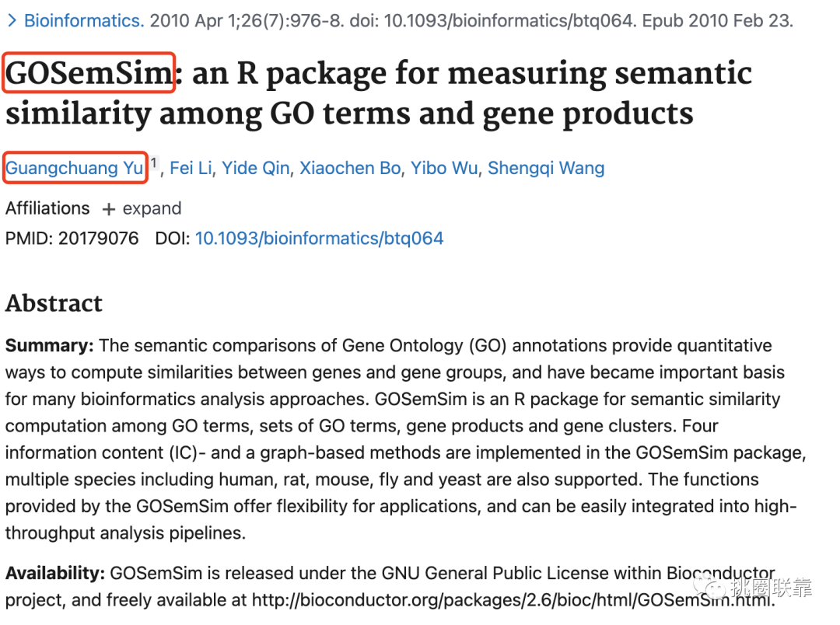Open author Guangchuang Yu's link

pos(75,168)
